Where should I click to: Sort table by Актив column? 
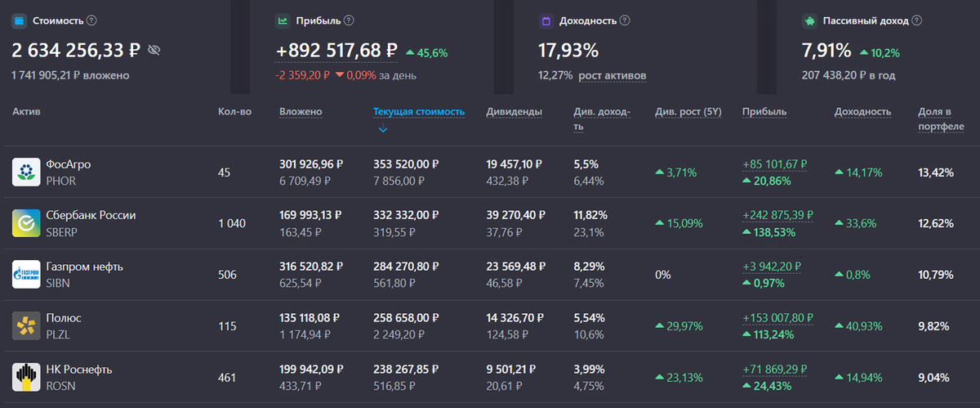26,111
